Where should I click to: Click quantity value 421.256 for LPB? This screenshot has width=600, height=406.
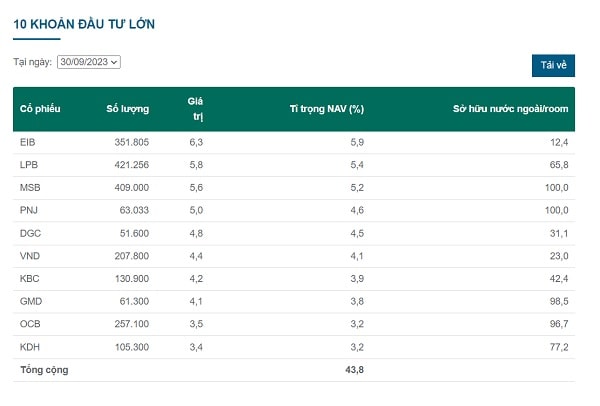[132, 165]
